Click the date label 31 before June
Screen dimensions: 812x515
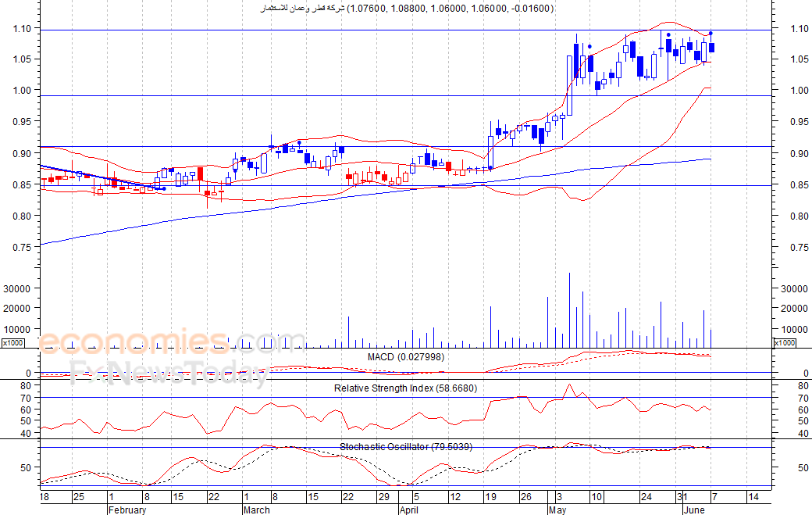pyautogui.click(x=682, y=497)
